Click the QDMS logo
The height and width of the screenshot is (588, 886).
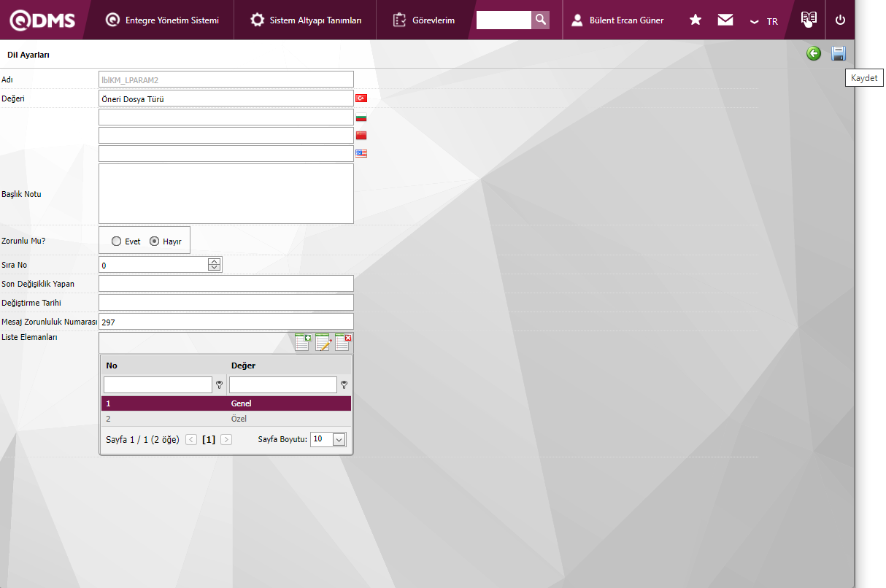(42, 20)
